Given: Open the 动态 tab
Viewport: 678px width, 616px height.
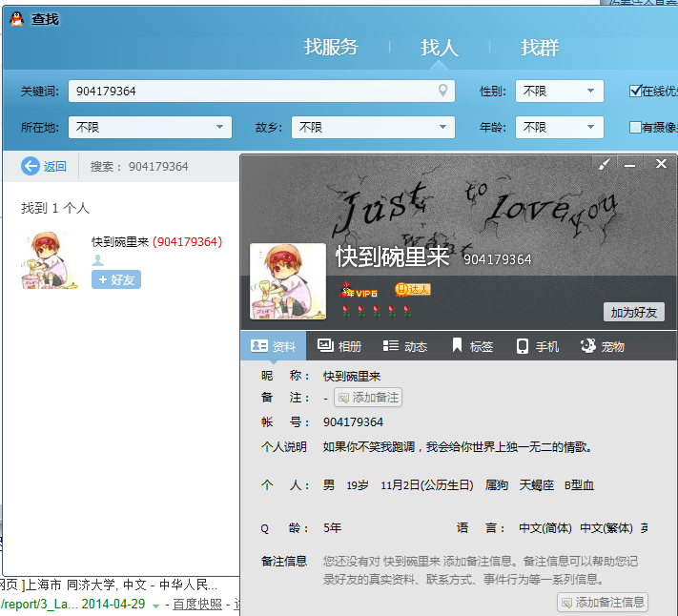Looking at the screenshot, I should tap(405, 346).
